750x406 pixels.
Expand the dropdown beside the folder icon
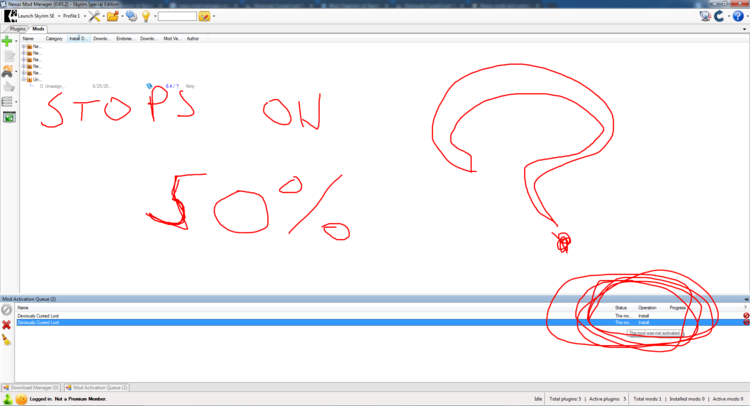pos(122,16)
